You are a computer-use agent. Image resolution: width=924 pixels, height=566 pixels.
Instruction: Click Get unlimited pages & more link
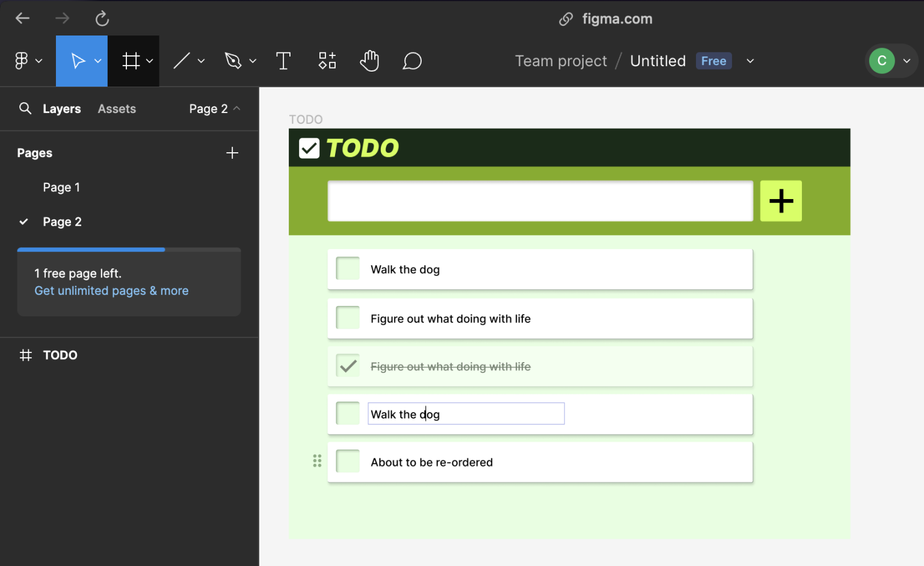111,291
